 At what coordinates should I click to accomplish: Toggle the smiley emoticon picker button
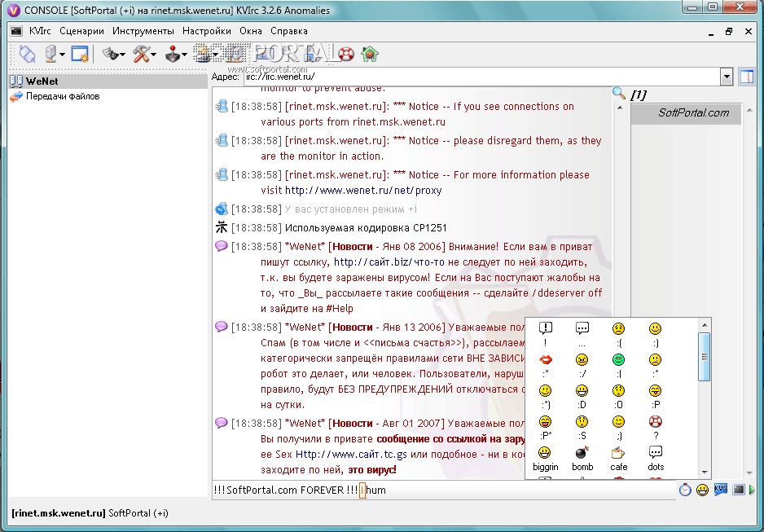coord(702,490)
